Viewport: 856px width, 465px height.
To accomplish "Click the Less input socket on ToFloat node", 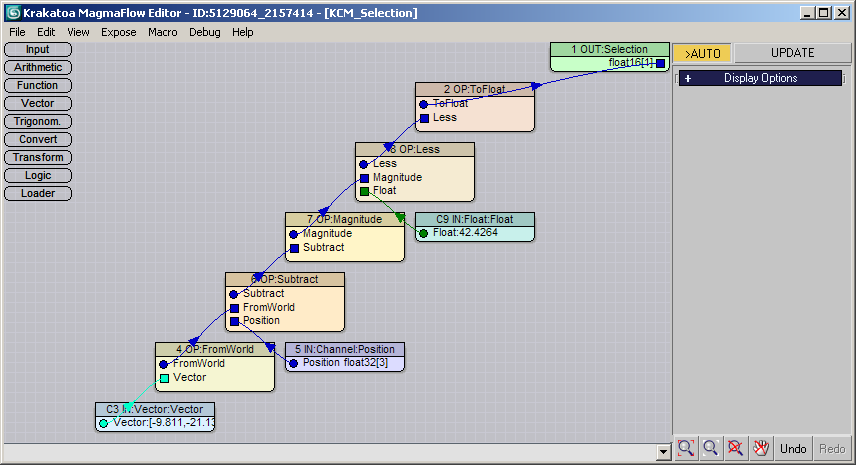I will click(425, 118).
